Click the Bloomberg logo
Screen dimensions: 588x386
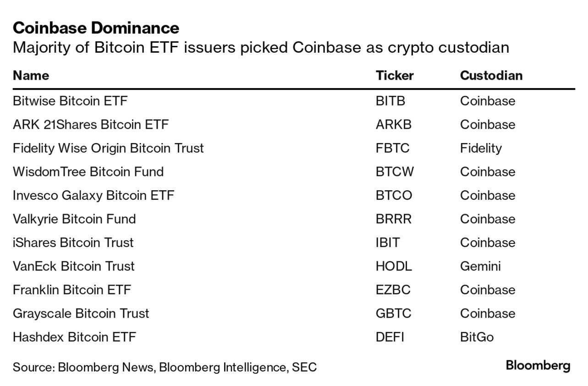tap(538, 366)
